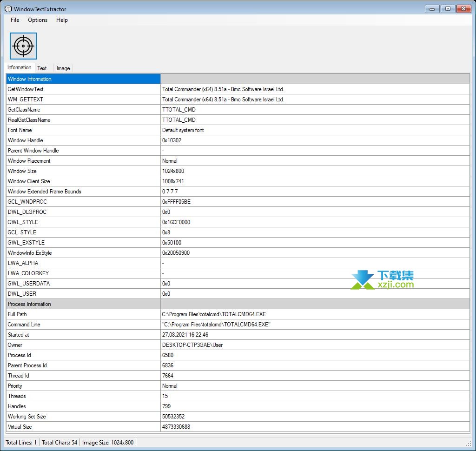The width and height of the screenshot is (476, 451).
Task: Open the Options menu
Action: pyautogui.click(x=38, y=20)
